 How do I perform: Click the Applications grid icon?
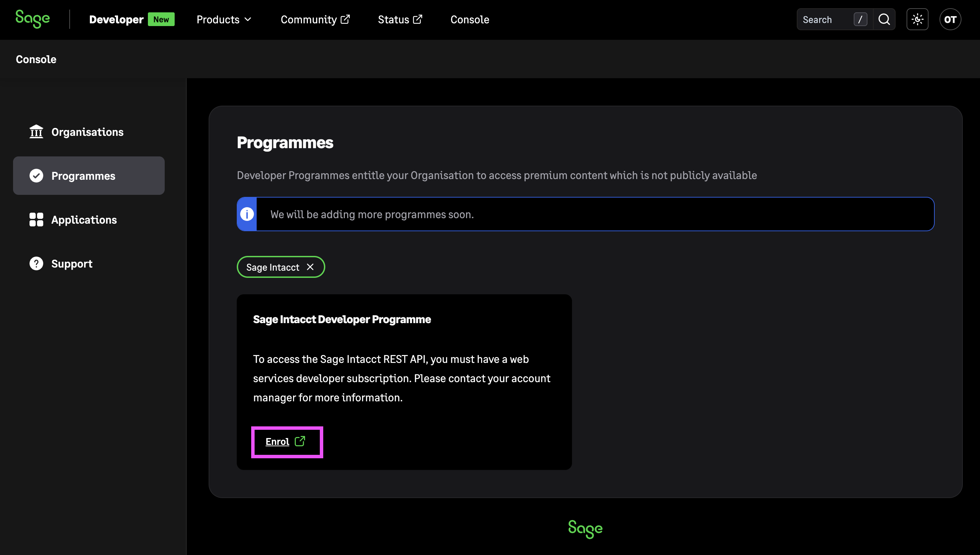36,220
